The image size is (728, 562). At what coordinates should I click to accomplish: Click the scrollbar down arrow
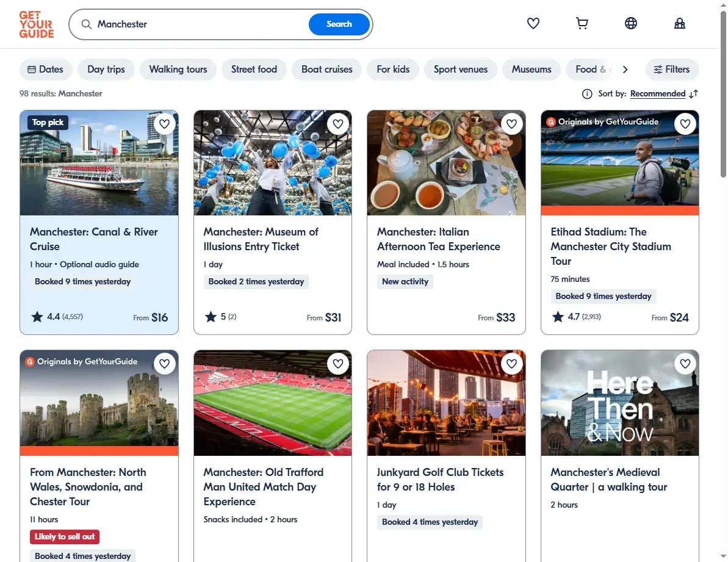coord(723,556)
